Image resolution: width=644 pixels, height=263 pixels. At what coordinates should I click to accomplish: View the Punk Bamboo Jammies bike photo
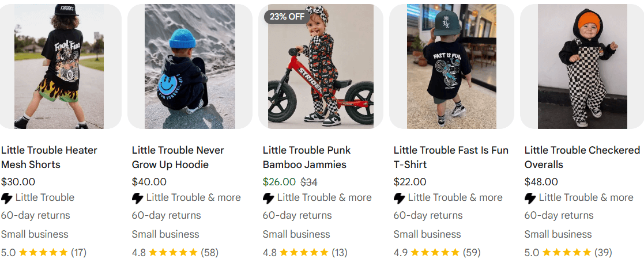pyautogui.click(x=321, y=66)
